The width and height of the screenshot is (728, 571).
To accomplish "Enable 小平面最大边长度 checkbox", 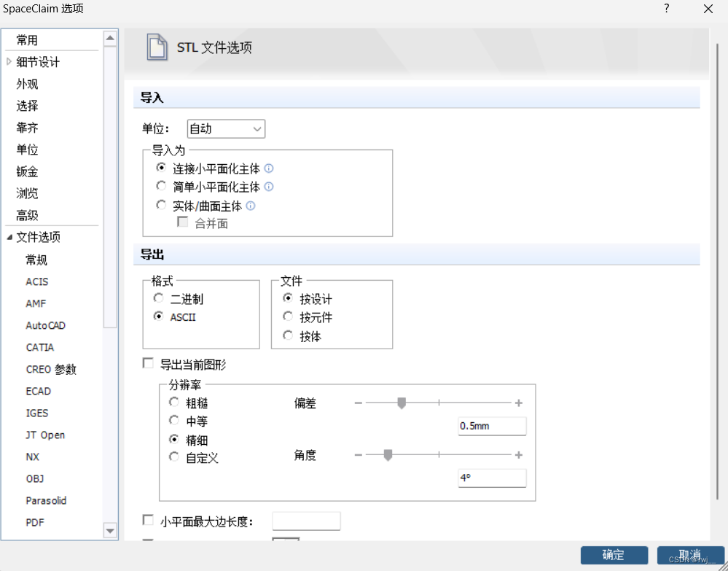I will tap(148, 521).
